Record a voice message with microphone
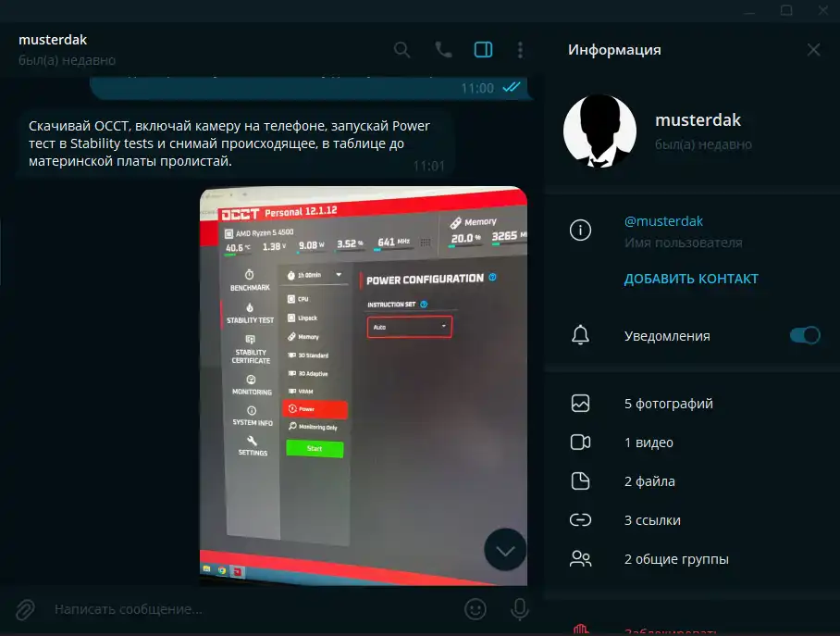840x636 pixels. [x=520, y=609]
